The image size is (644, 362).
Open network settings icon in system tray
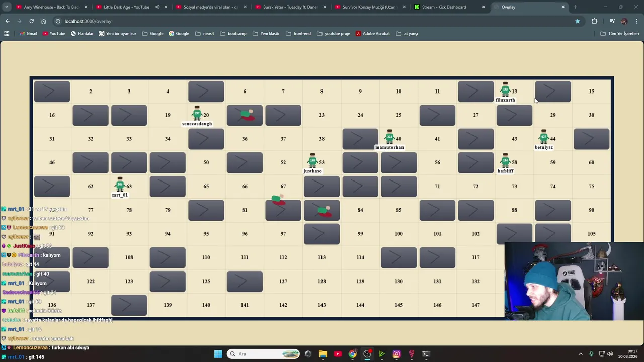pos(601,354)
